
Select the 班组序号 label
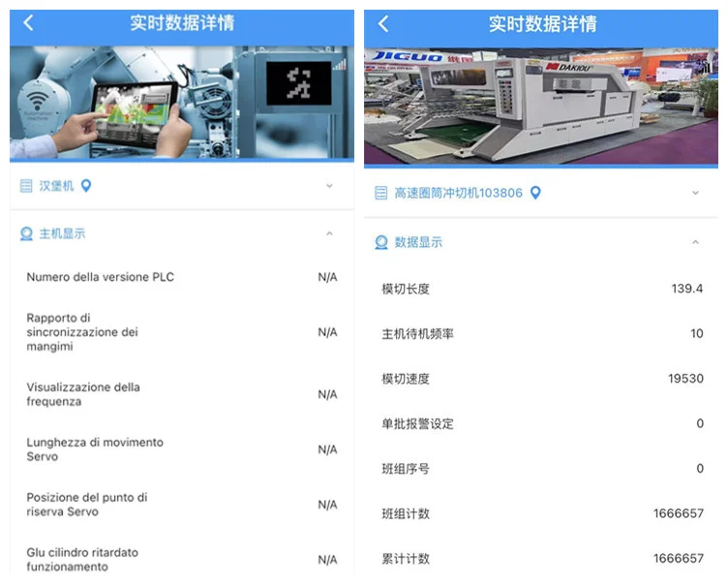click(406, 469)
